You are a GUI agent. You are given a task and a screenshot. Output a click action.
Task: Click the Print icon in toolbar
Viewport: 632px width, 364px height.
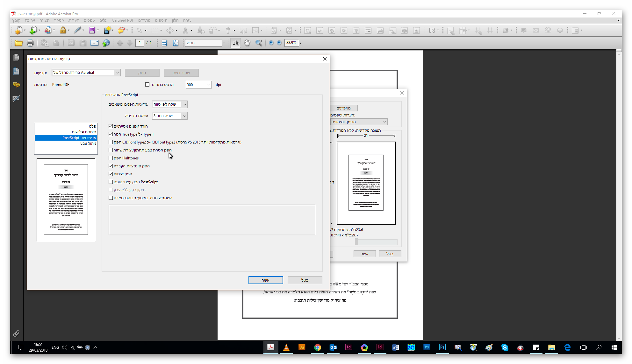(30, 43)
